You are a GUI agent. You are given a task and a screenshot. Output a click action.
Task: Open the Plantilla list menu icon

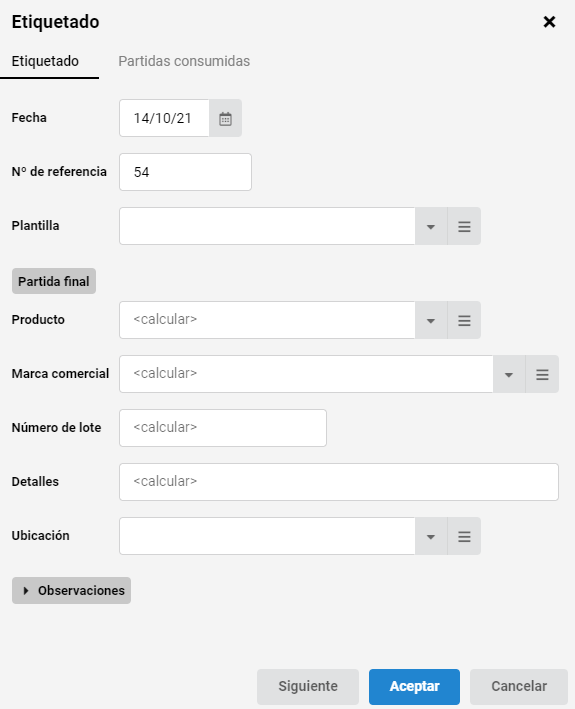coord(464,226)
